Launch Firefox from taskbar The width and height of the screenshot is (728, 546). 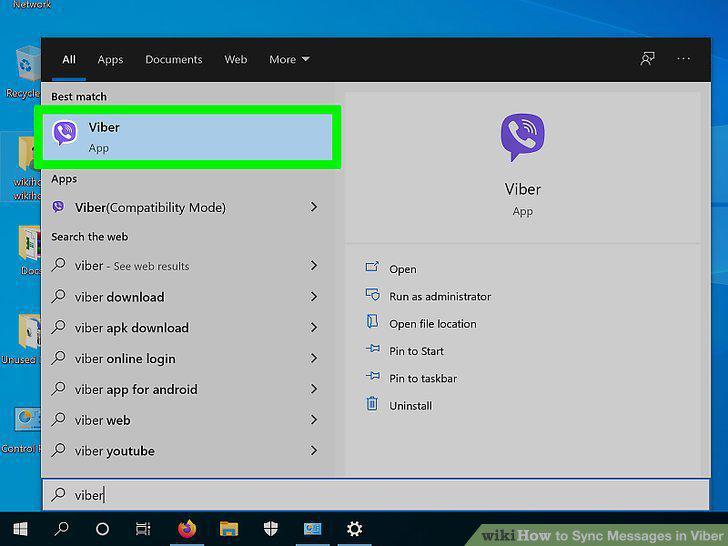pyautogui.click(x=187, y=529)
